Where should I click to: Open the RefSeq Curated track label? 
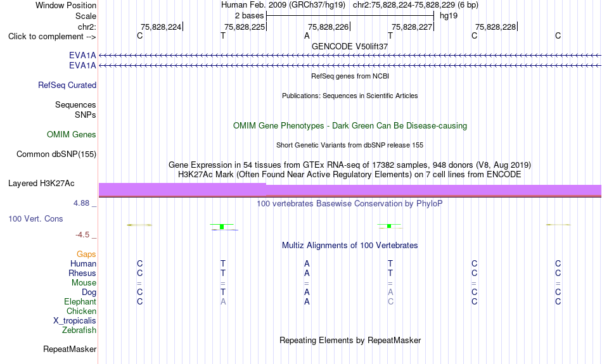(67, 85)
